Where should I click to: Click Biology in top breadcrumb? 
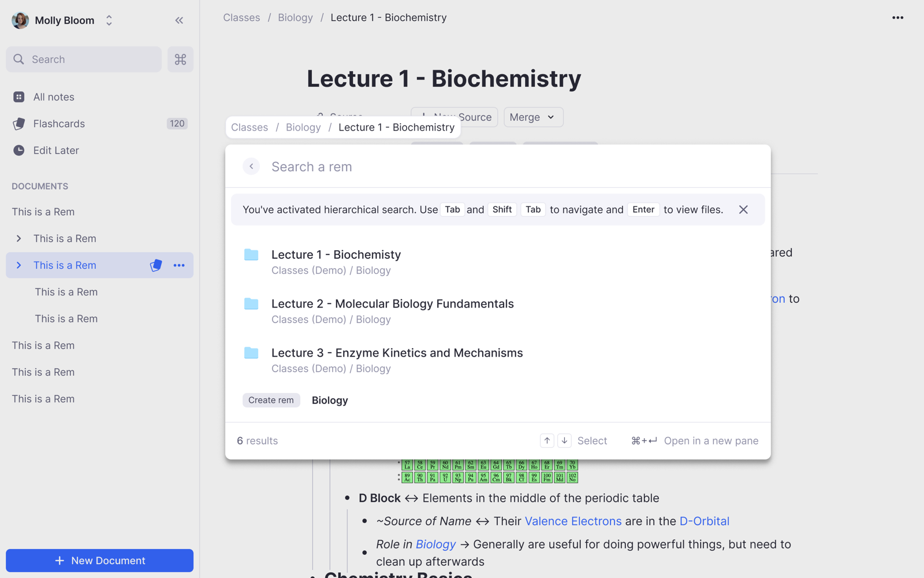click(x=295, y=17)
